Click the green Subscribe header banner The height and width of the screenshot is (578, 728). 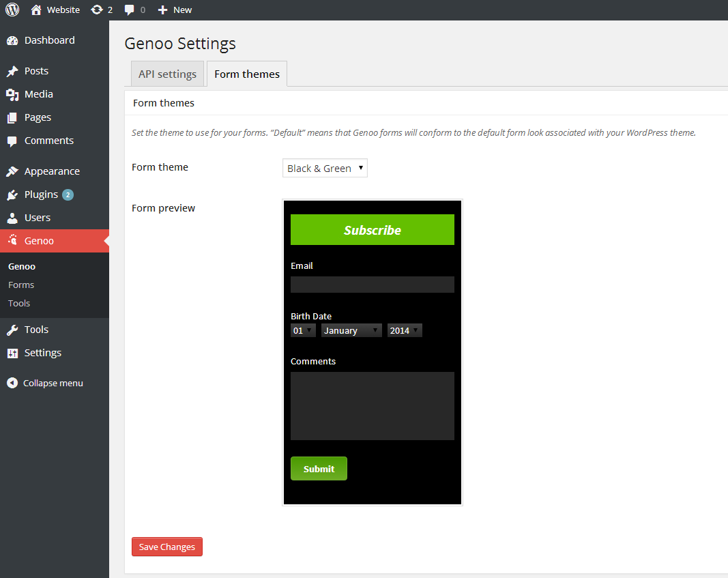point(373,230)
